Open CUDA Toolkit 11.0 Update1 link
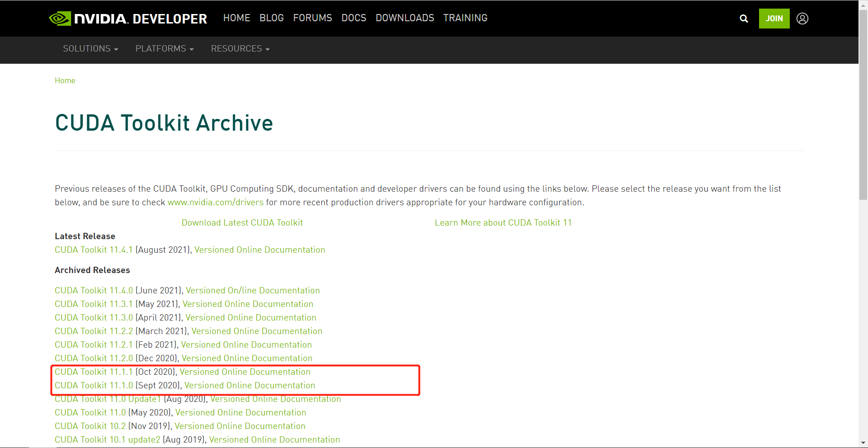This screenshot has width=868, height=448. (x=108, y=399)
